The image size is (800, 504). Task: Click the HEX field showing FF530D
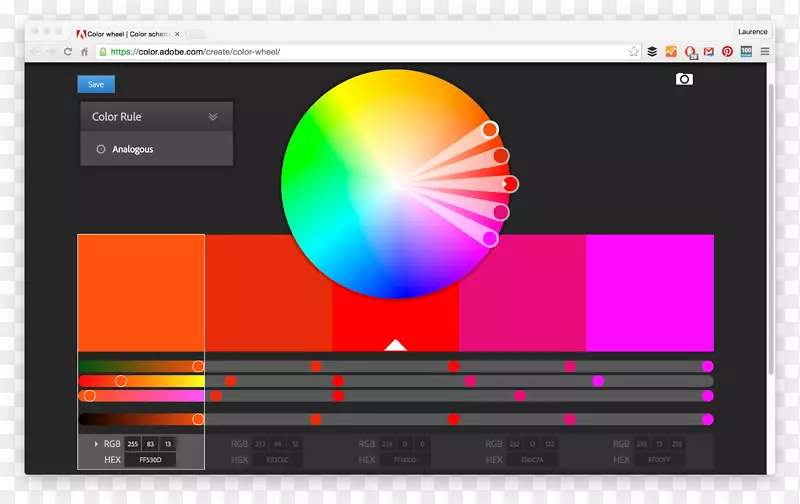150,460
